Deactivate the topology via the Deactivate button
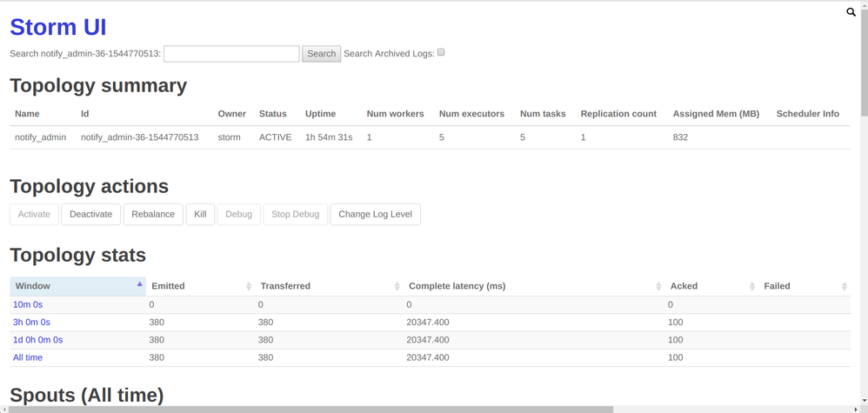This screenshot has width=868, height=413. pyautogui.click(x=90, y=214)
